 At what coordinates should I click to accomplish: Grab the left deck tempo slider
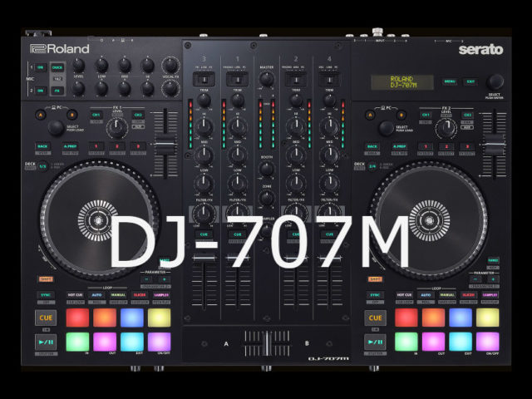[165, 144]
